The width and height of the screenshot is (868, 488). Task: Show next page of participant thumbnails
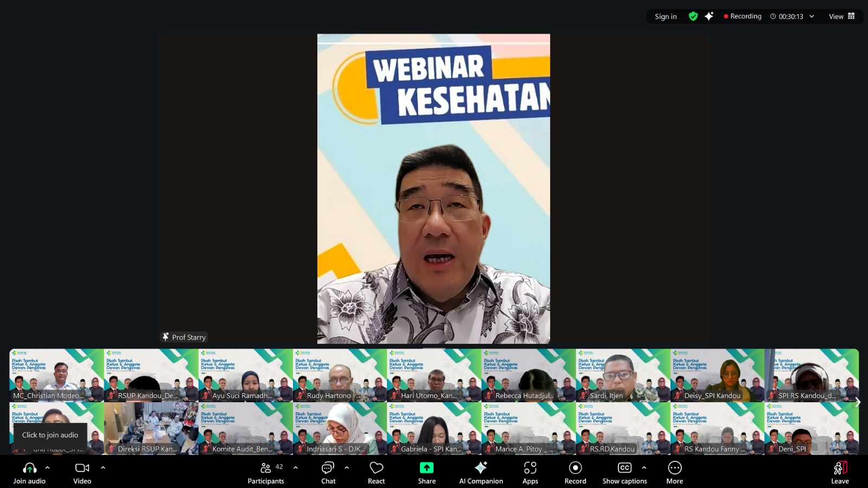[x=858, y=402]
